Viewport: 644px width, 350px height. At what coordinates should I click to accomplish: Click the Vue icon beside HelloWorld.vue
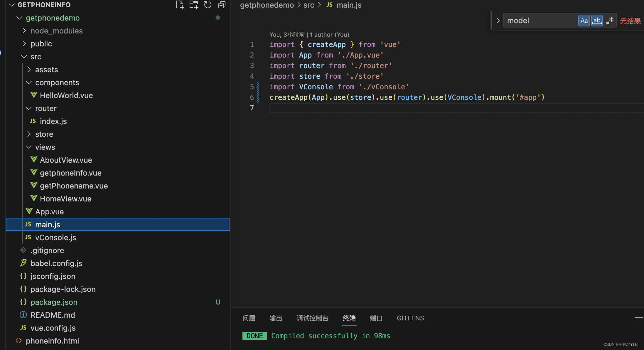[34, 95]
